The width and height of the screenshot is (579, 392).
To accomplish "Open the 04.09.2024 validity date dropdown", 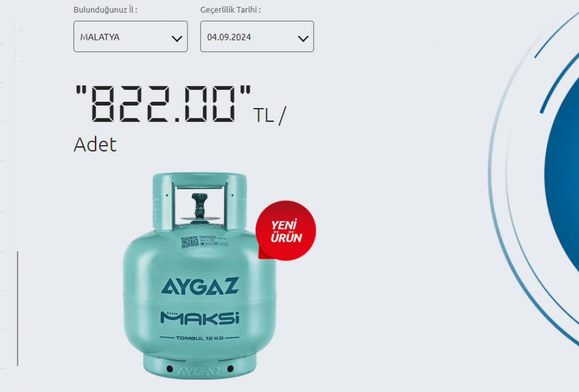I will point(257,36).
